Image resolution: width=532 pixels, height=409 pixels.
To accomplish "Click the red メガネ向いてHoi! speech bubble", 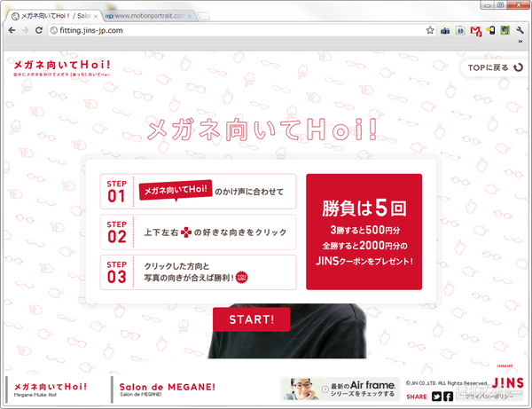I will [x=176, y=190].
